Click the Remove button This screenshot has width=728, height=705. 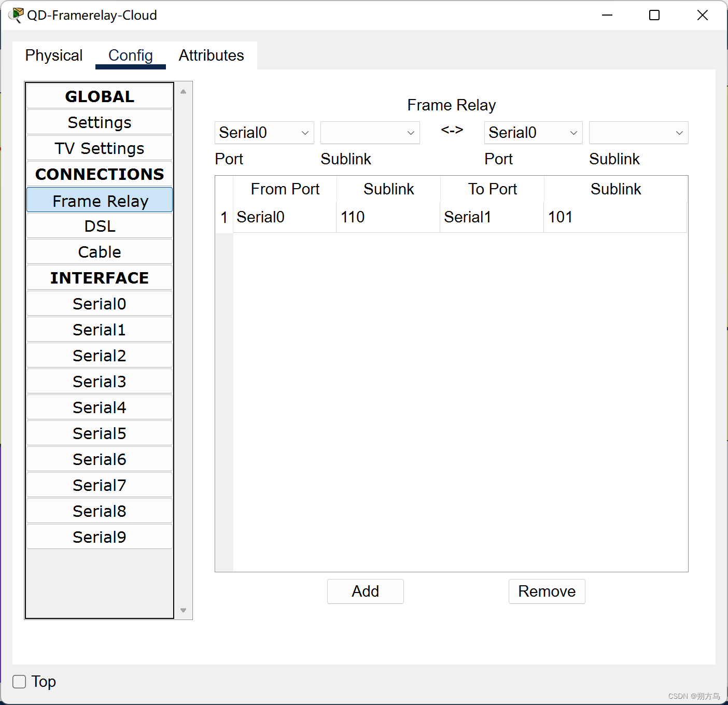point(547,591)
